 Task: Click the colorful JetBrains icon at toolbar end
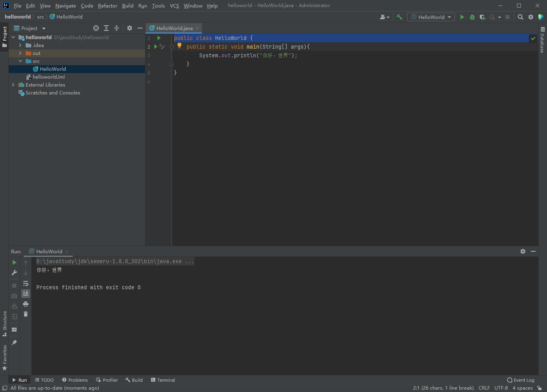click(541, 17)
